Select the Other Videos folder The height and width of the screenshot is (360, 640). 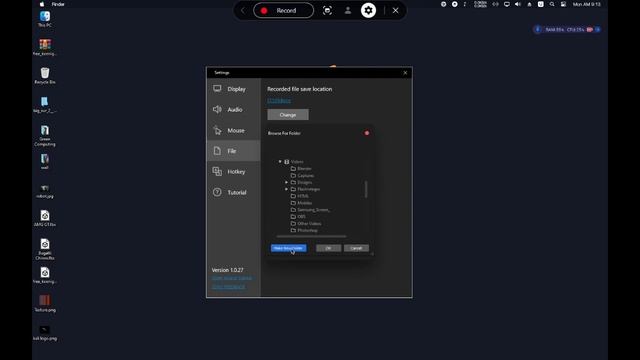click(306, 224)
